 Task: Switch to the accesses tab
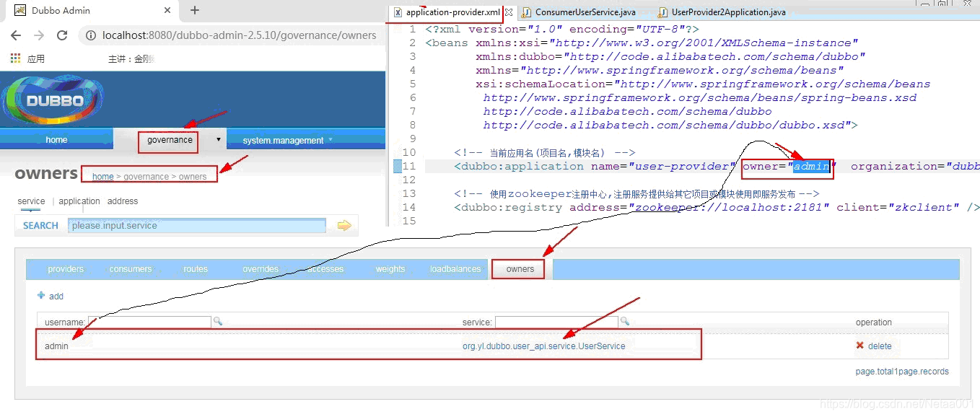325,269
